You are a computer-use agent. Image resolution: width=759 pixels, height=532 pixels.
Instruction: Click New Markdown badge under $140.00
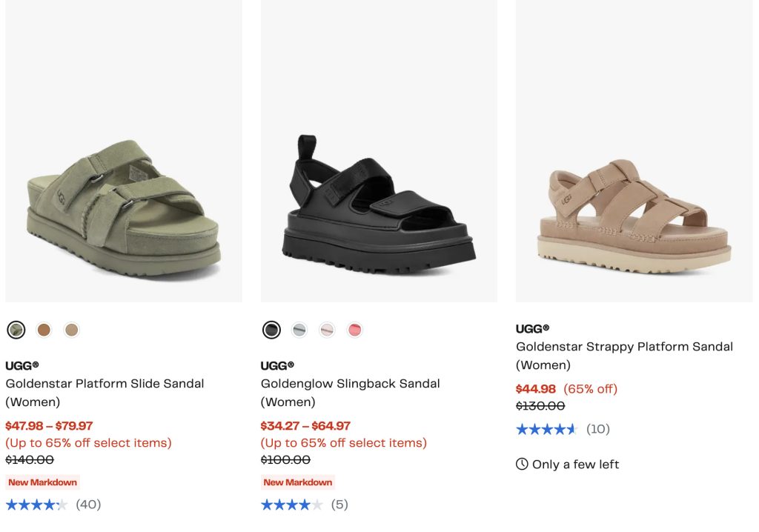click(42, 482)
